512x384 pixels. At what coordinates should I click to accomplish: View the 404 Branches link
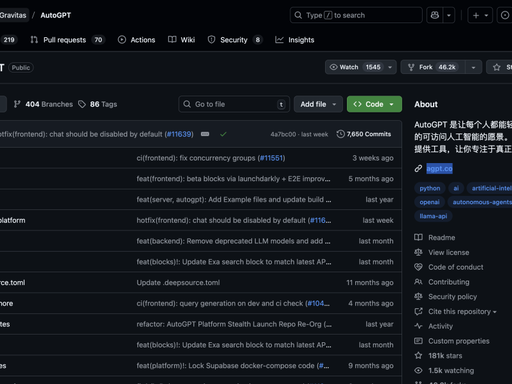point(43,104)
